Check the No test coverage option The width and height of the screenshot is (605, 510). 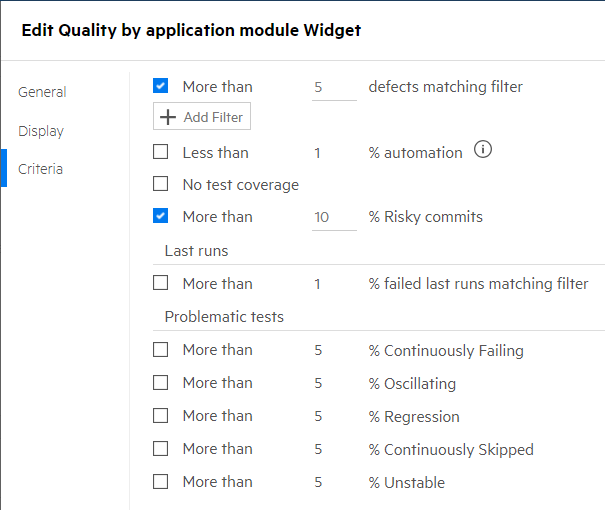pos(161,184)
